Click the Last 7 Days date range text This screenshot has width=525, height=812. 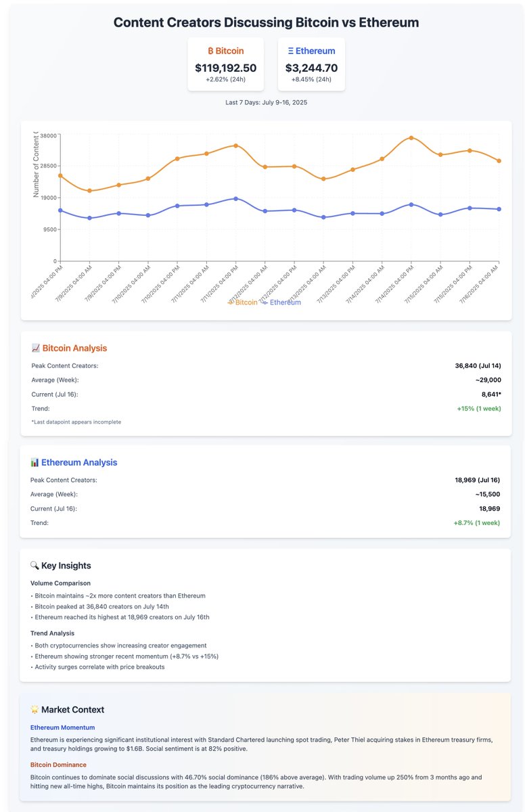pyautogui.click(x=266, y=102)
